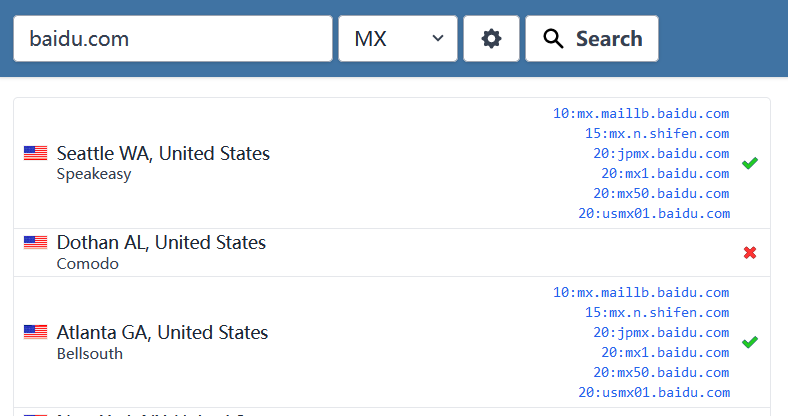788x416 pixels.
Task: Click the magnifying glass Search button
Action: click(592, 39)
